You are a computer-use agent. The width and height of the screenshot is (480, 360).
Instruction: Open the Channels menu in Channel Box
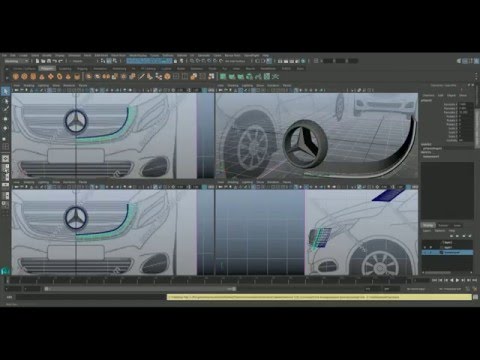(x=428, y=95)
